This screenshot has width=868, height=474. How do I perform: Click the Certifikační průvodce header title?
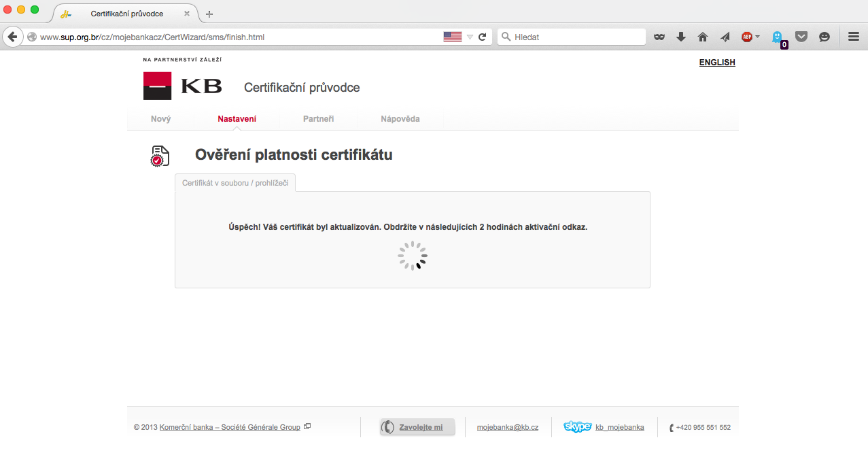tap(302, 88)
